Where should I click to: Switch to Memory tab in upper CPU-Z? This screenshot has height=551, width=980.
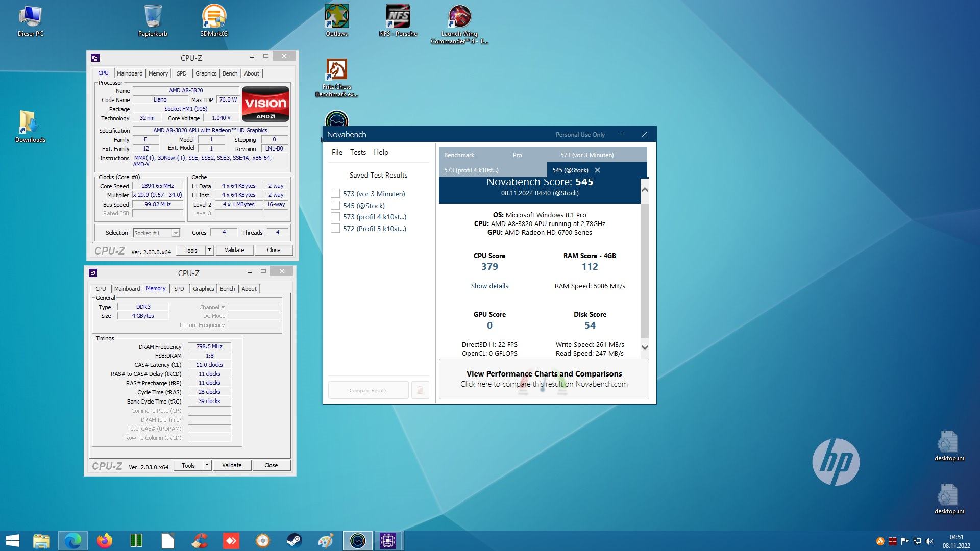click(158, 73)
